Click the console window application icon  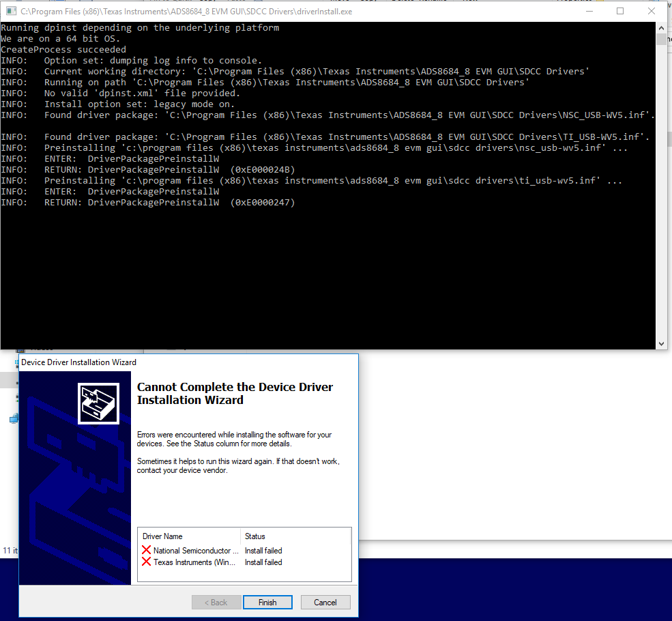11,11
